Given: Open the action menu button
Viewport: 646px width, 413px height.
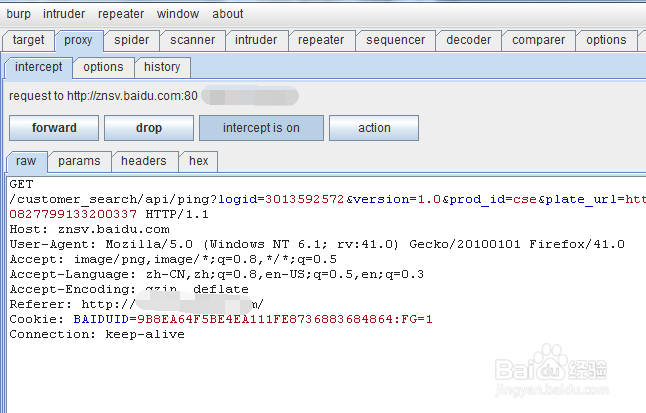Looking at the screenshot, I should point(374,128).
